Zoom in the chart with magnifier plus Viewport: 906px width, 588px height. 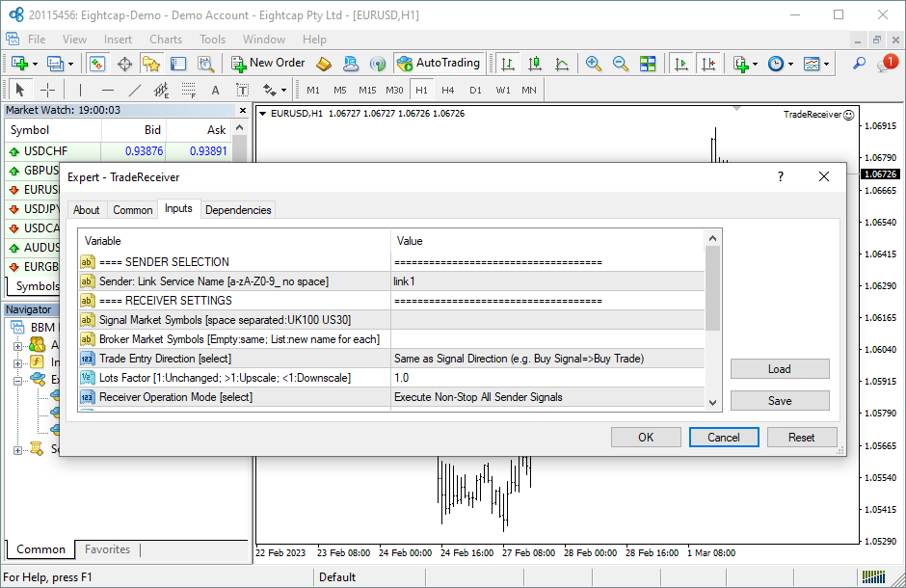tap(594, 63)
